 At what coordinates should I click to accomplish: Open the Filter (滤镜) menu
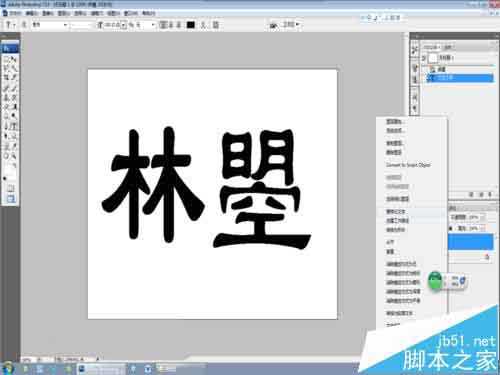coord(97,13)
